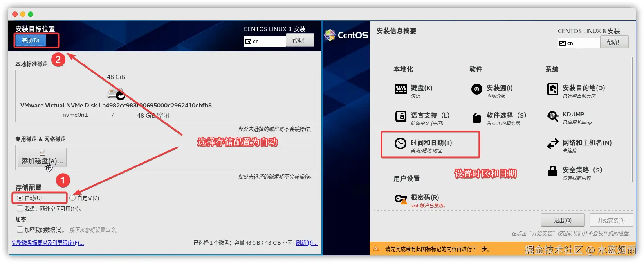Open 键盘(K) keyboard settings icon
This screenshot has width=644, height=263.
[400, 89]
